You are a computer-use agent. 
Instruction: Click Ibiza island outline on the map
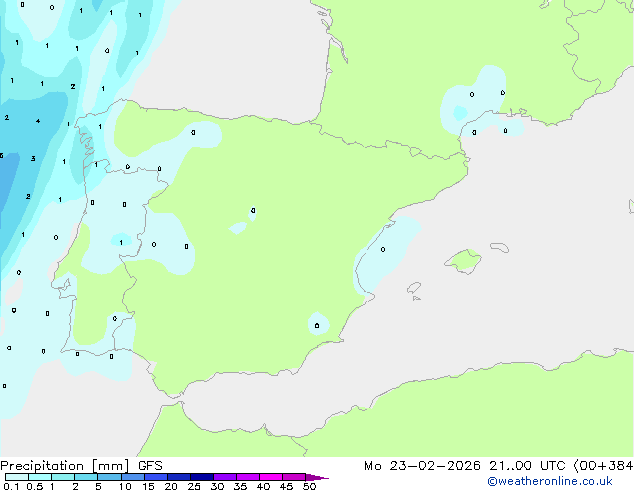(414, 288)
